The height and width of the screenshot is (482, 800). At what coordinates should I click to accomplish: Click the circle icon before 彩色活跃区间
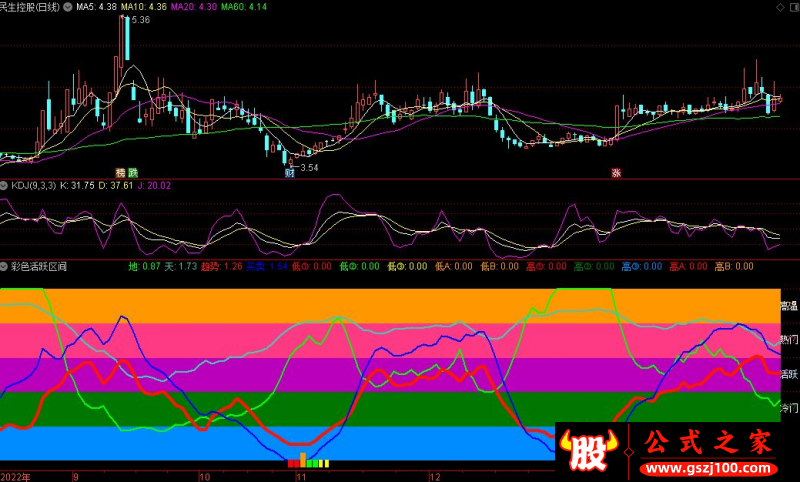click(4, 267)
